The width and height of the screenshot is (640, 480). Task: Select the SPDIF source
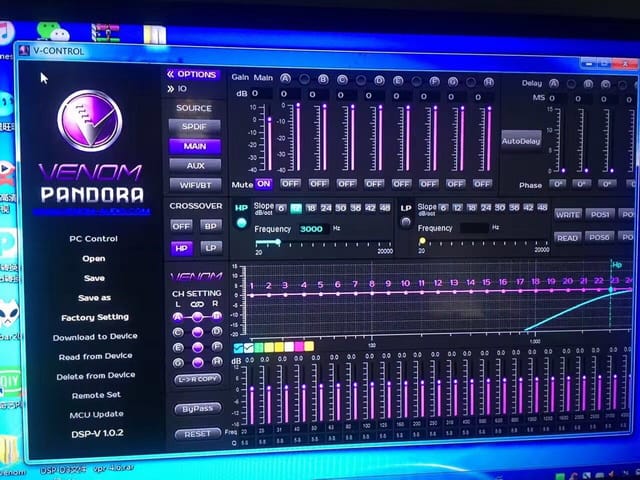coord(194,127)
